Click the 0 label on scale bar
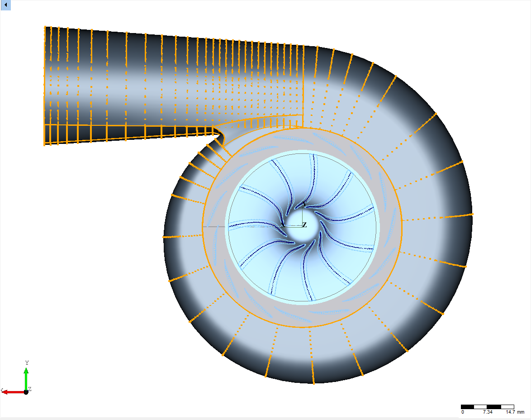531x420 pixels. tap(462, 412)
